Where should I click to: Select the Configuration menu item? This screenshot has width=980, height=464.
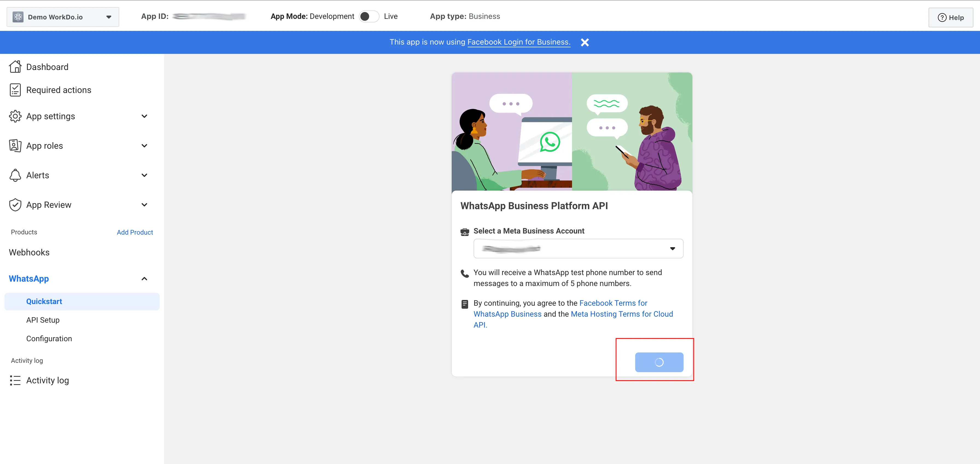click(49, 338)
